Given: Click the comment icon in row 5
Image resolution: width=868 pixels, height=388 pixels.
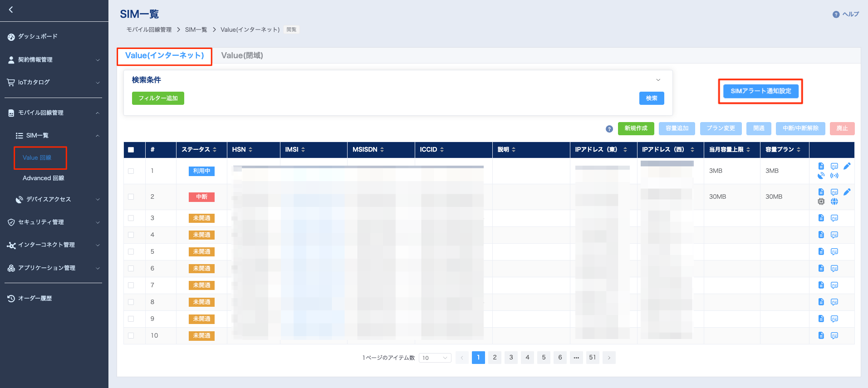Looking at the screenshot, I should 834,251.
